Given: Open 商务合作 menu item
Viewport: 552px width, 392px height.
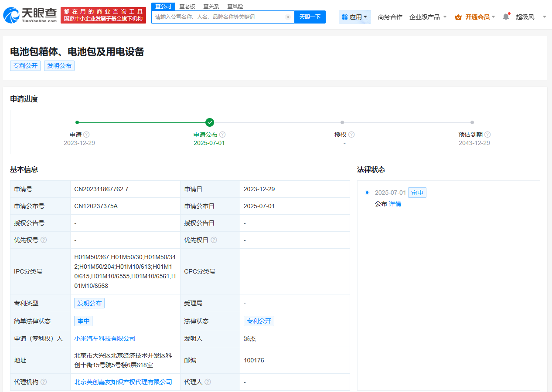Looking at the screenshot, I should [390, 17].
